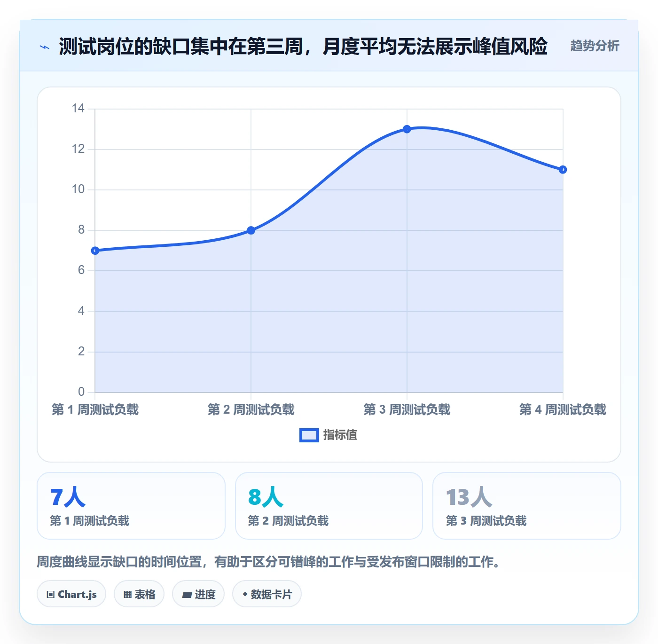Toggle the 指标值 legend color box
The width and height of the screenshot is (658, 644).
coord(309,435)
